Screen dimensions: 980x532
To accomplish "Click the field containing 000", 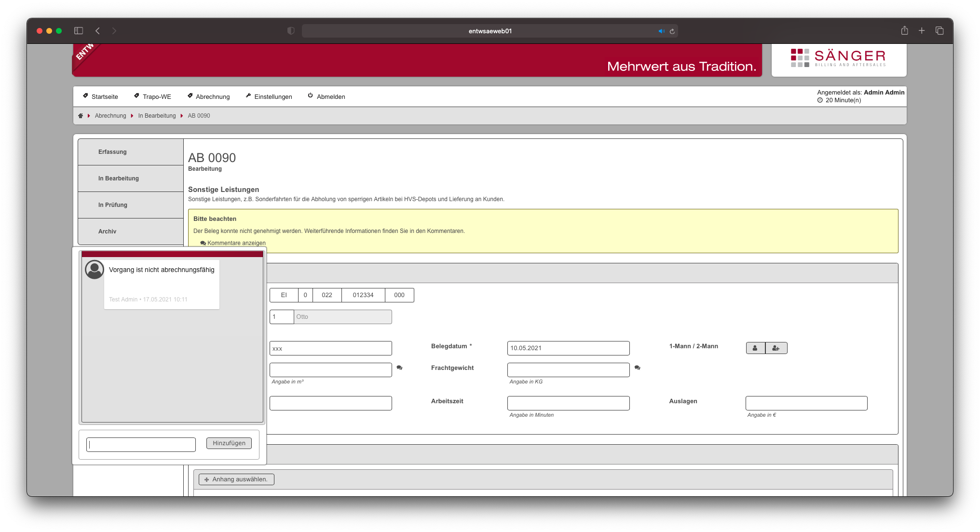I will coord(399,295).
